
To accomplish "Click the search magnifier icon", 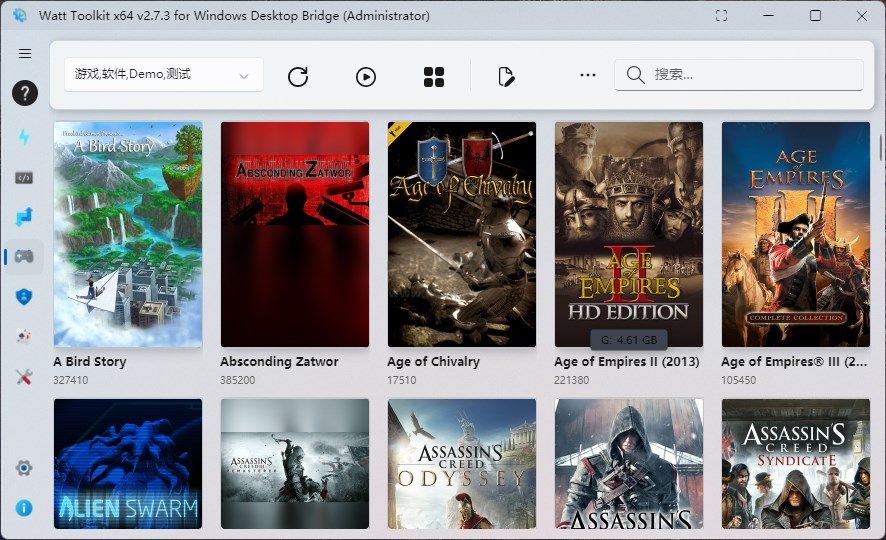I will (x=636, y=75).
